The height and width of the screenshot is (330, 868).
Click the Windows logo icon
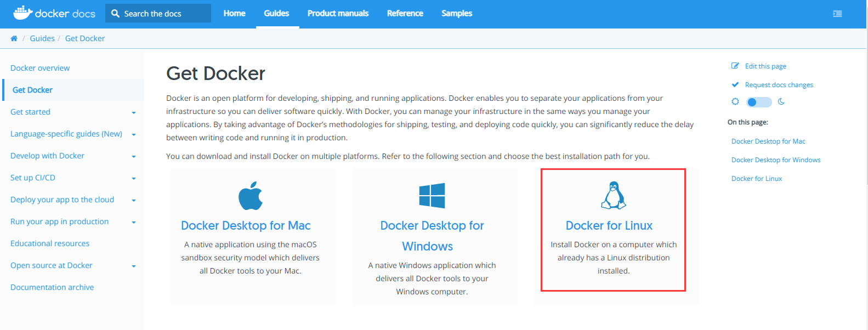pos(432,196)
